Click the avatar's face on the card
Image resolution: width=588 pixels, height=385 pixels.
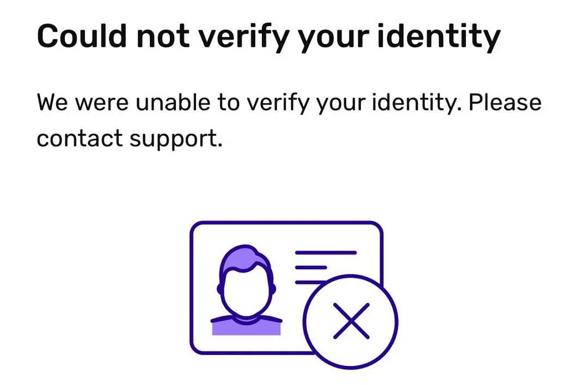tap(247, 293)
